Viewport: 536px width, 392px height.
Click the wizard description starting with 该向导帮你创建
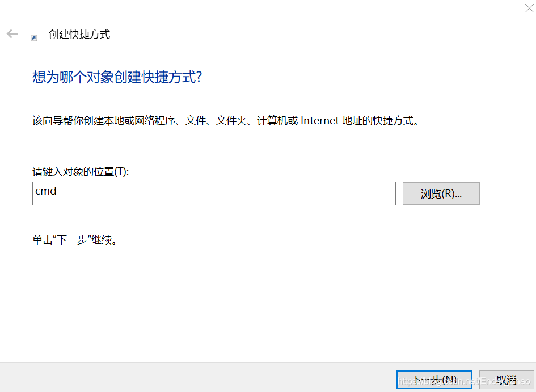(x=226, y=121)
